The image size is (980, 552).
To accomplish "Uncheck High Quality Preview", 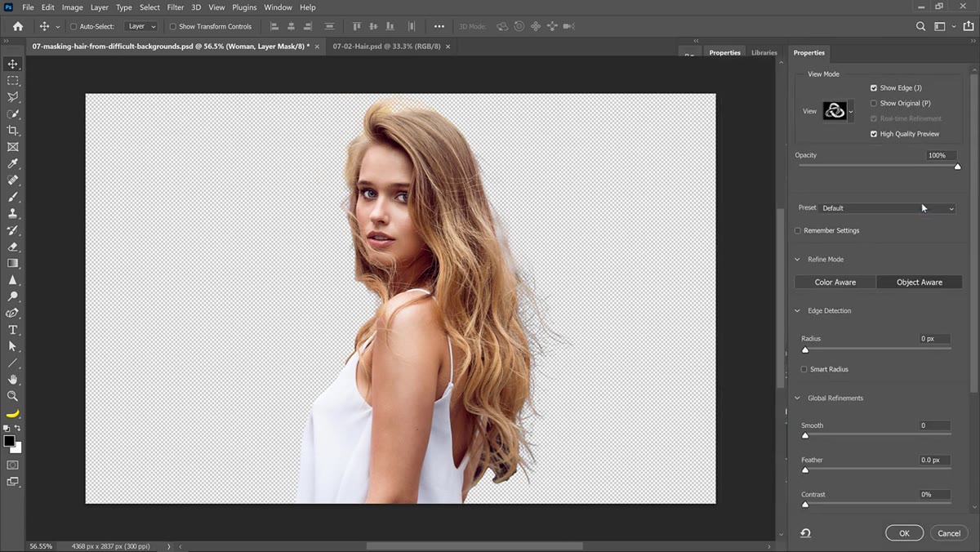I will tap(874, 134).
